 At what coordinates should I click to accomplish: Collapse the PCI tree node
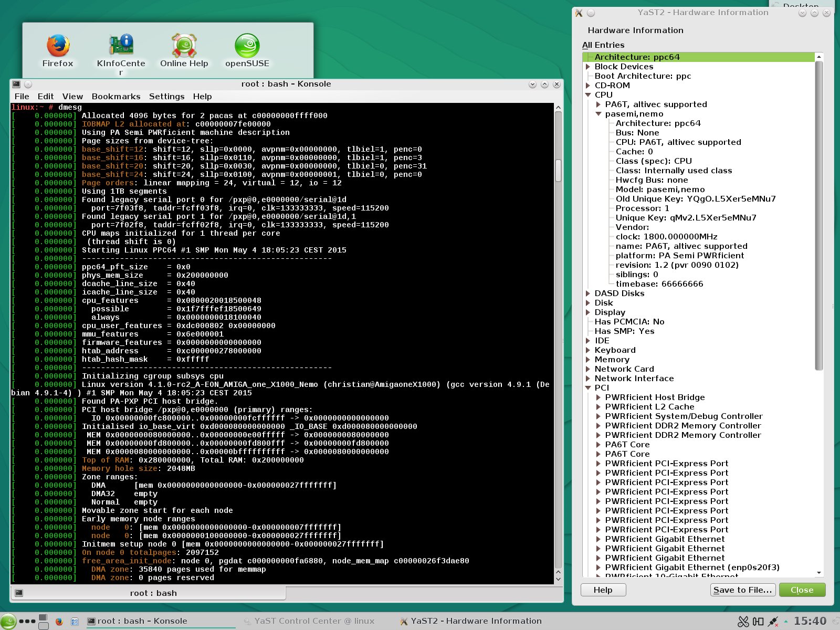coord(588,388)
